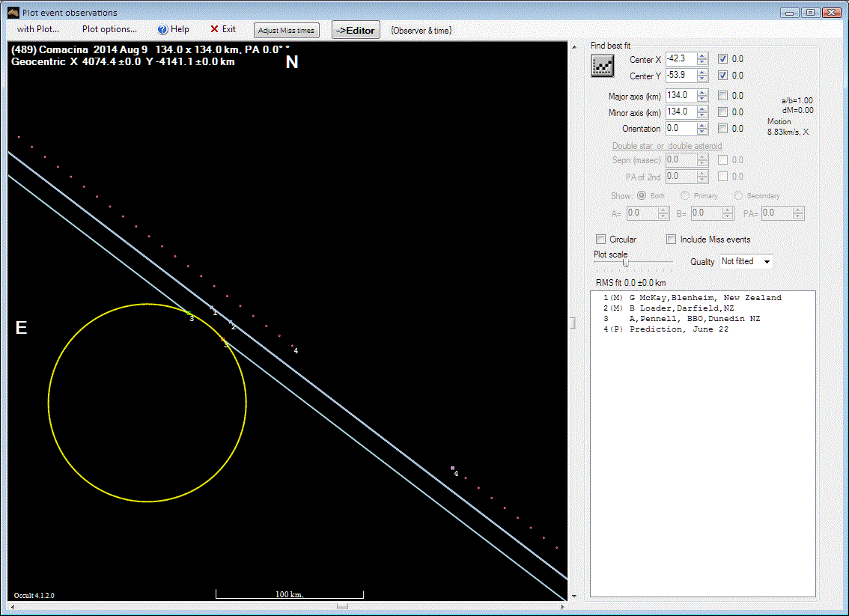Select the Secondary radio button
The width and height of the screenshot is (849, 616).
[738, 195]
